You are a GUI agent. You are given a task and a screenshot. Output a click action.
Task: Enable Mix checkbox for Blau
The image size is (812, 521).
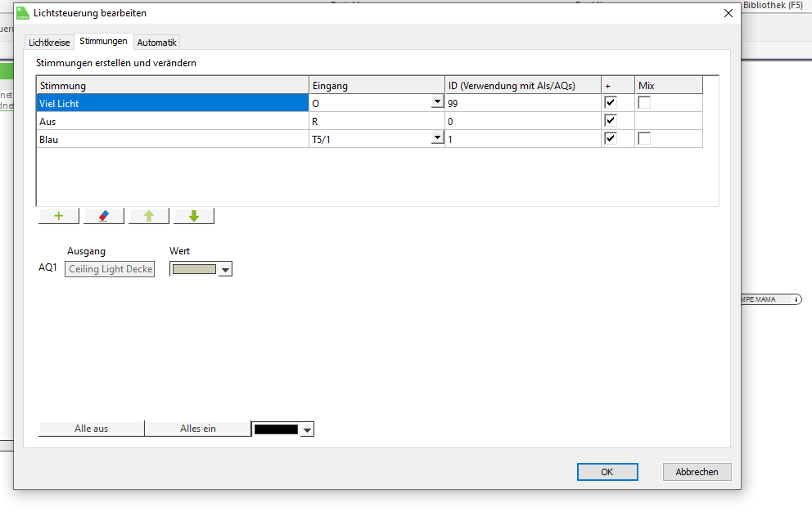coord(644,138)
